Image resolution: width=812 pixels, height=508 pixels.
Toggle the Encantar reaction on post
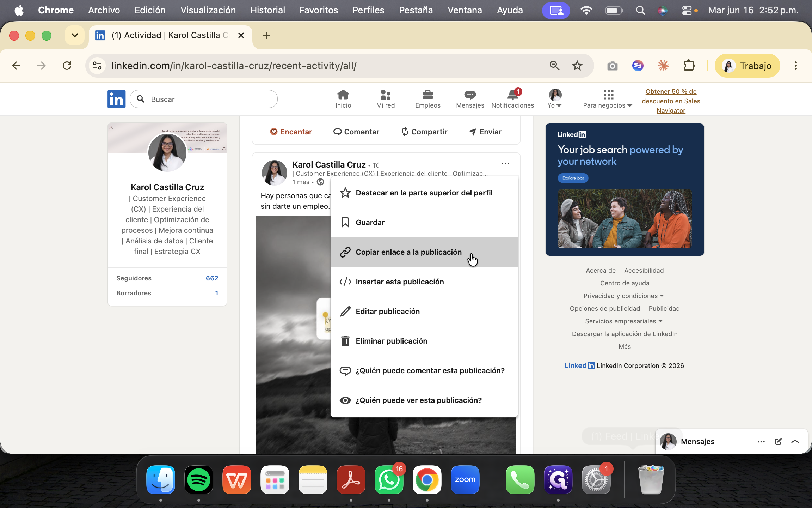[291, 132]
